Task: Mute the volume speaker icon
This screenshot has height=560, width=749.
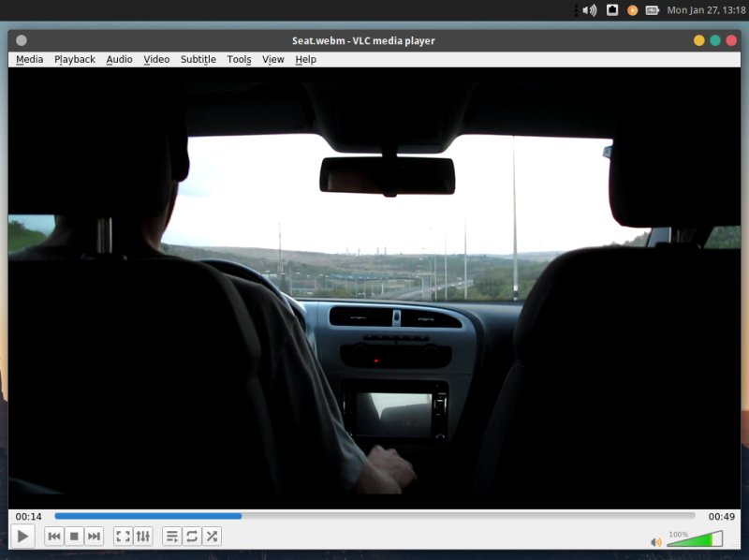Action: tap(656, 540)
